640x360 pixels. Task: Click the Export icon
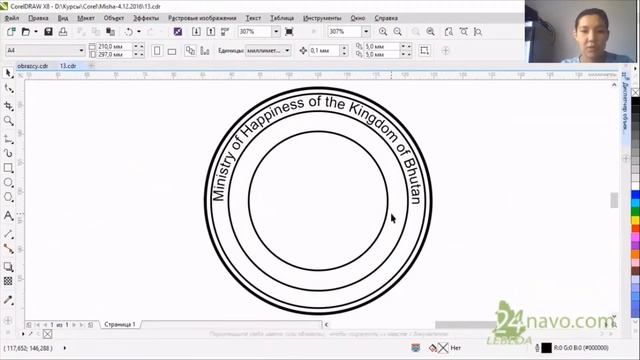tap(211, 31)
